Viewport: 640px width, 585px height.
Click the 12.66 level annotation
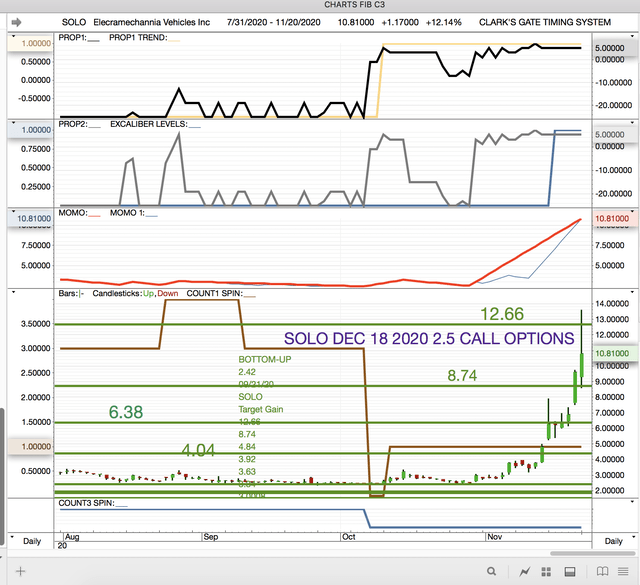[502, 314]
